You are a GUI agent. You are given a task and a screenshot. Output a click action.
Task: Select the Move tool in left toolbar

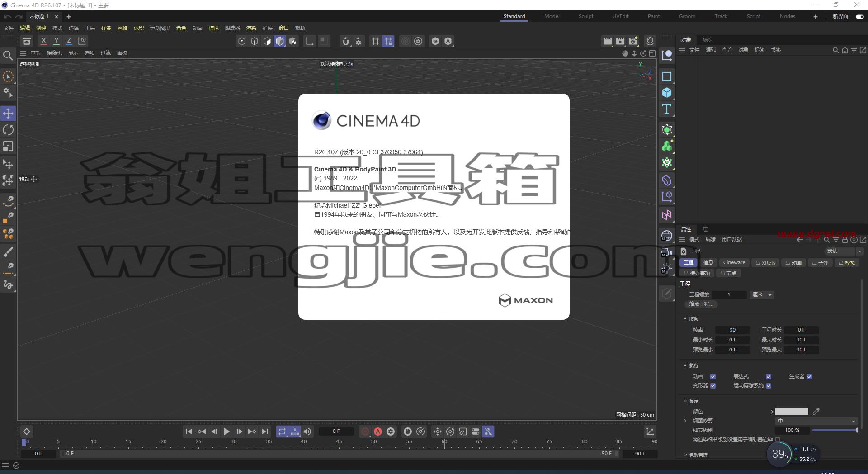coord(8,114)
